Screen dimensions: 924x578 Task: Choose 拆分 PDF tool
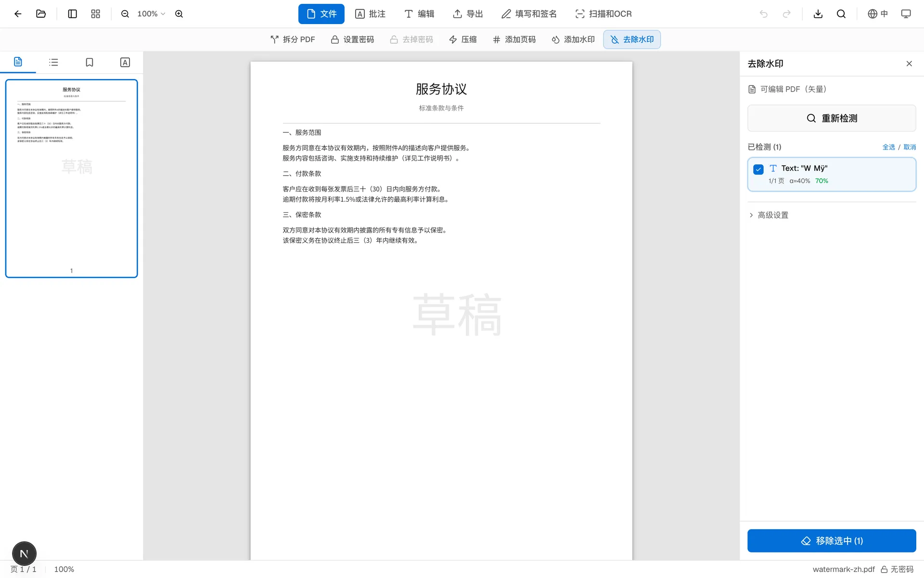(x=293, y=39)
